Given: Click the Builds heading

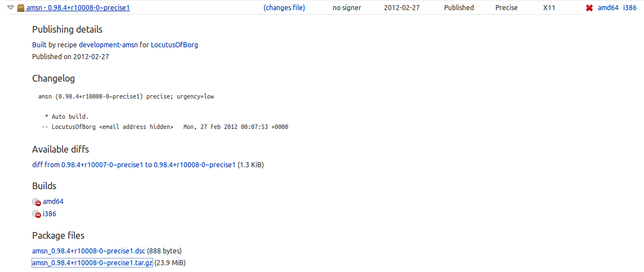Looking at the screenshot, I should [44, 186].
